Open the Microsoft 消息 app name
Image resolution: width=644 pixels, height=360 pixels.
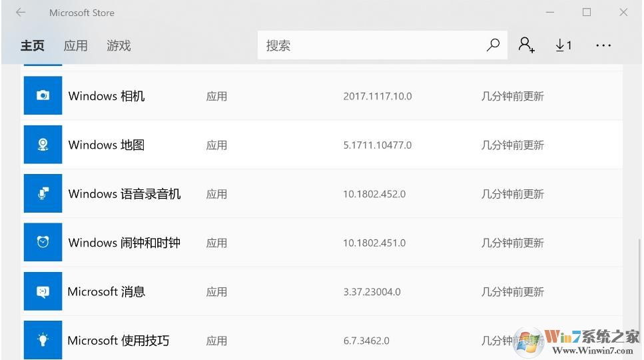(x=107, y=292)
